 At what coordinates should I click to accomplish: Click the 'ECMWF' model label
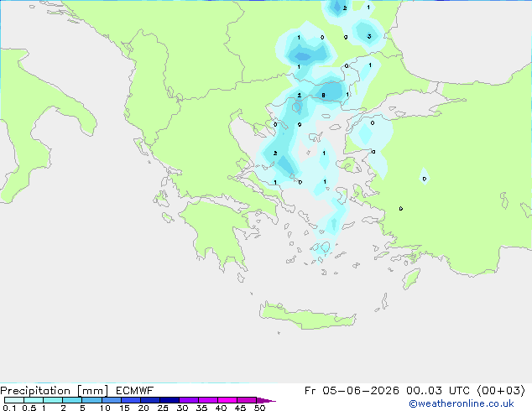[134, 391]
